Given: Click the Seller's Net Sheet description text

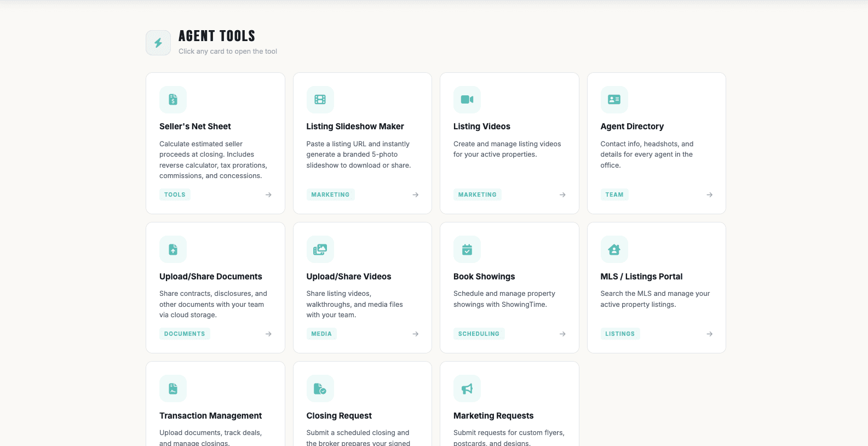Looking at the screenshot, I should (x=213, y=160).
